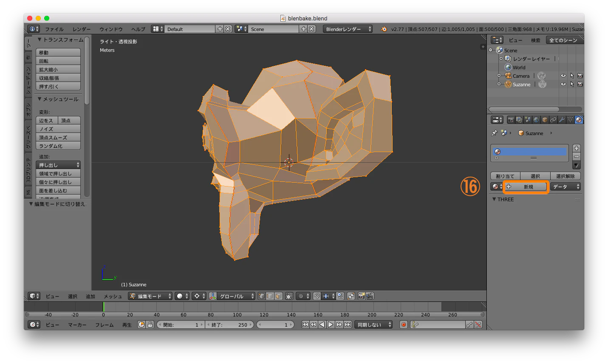Viewport: 608px width, 364px height.
Task: Open the 編集モード mode dropdown
Action: [151, 296]
